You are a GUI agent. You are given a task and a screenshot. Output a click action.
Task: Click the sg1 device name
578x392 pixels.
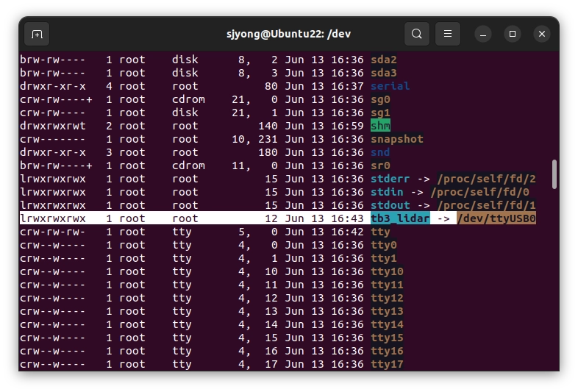click(380, 113)
